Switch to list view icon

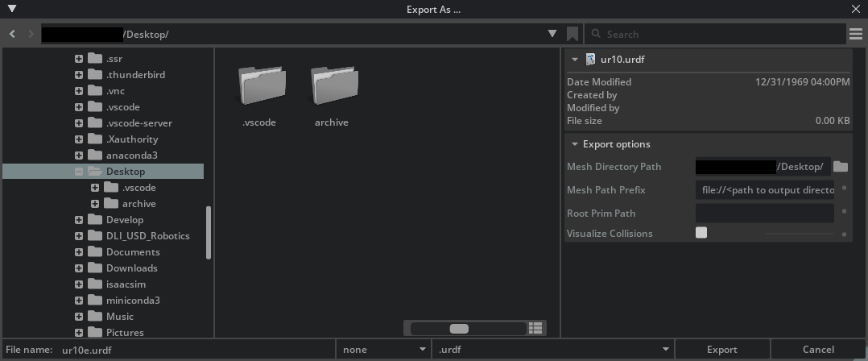[x=535, y=328]
